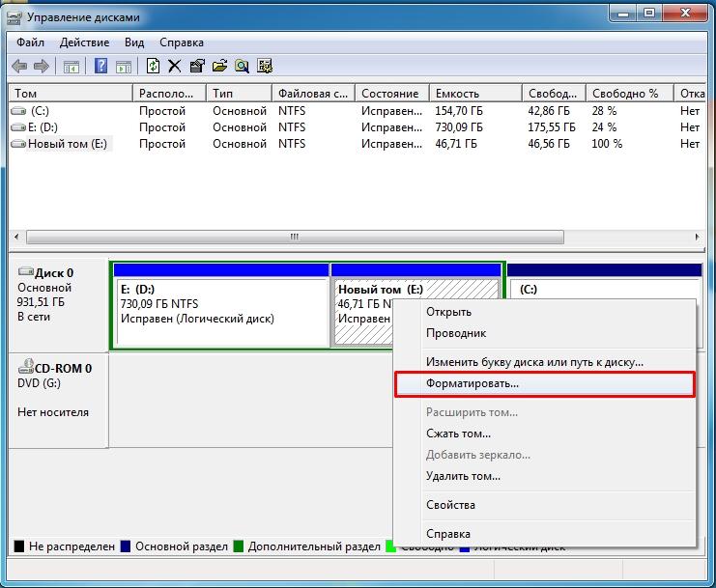Click the last toolbar settings icon
Image resolution: width=716 pixels, height=588 pixels.
point(265,67)
